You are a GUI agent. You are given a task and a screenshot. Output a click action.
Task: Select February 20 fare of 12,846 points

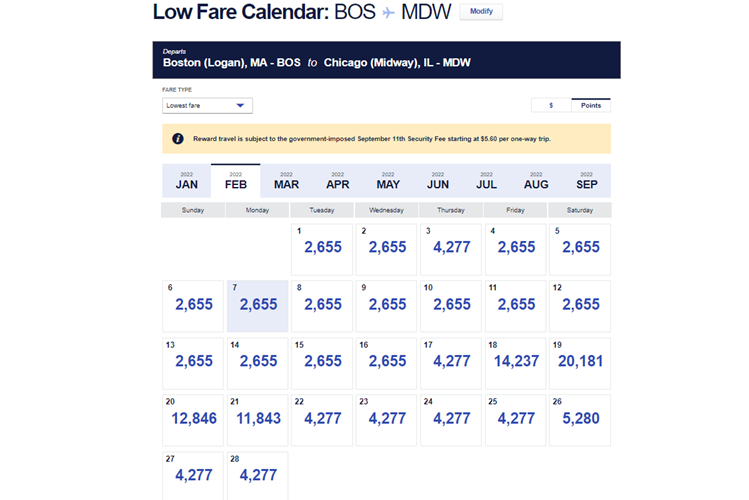click(194, 419)
